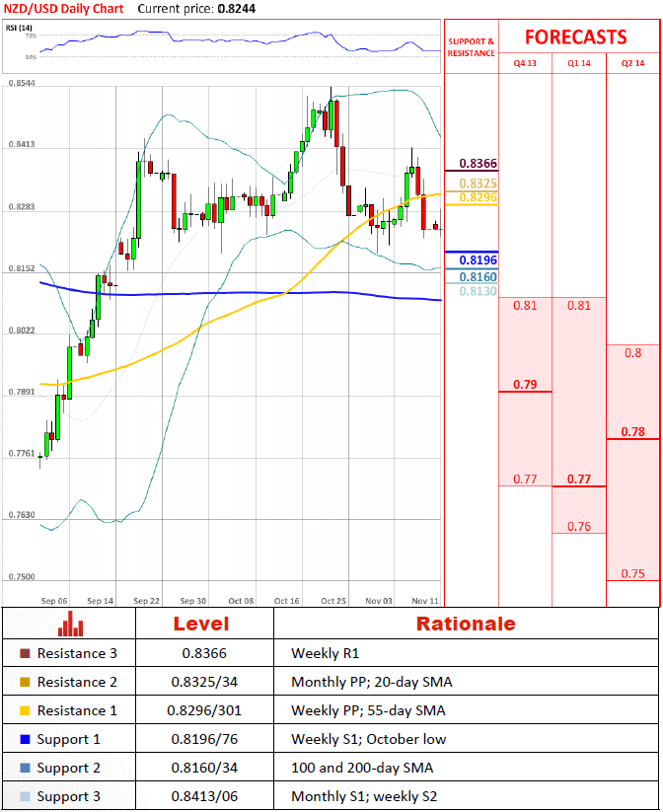
Task: Select the 'NZD/USD Daily Chart' title
Action: pyautogui.click(x=64, y=9)
